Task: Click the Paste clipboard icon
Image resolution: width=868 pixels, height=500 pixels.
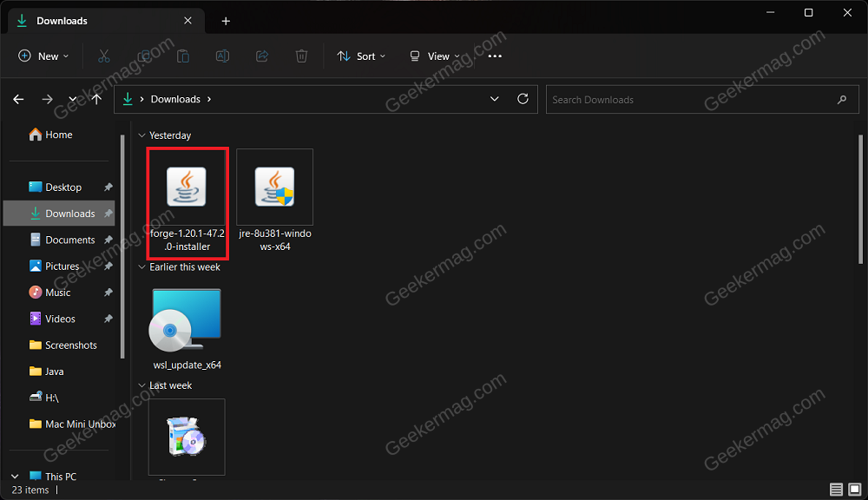Action: (182, 56)
